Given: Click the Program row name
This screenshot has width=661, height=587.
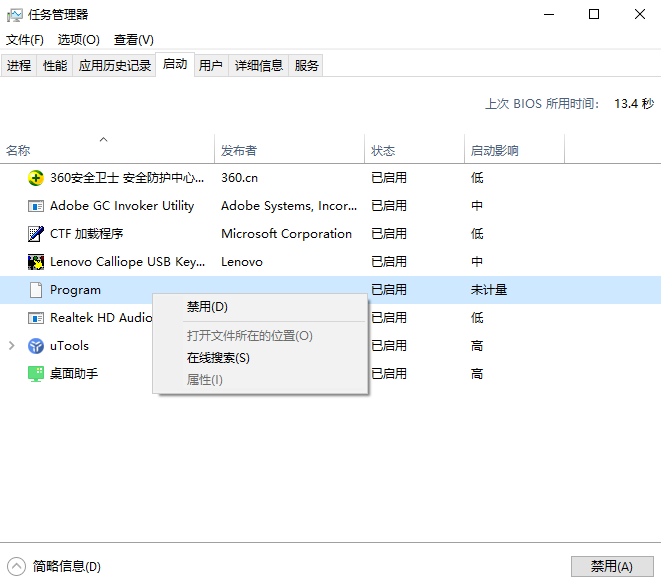Looking at the screenshot, I should point(75,290).
